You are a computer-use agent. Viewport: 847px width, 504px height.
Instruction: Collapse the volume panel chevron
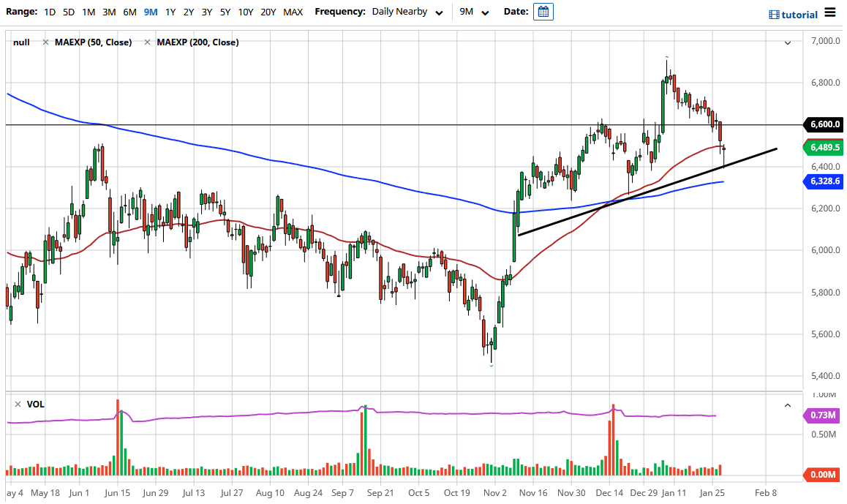[x=788, y=405]
